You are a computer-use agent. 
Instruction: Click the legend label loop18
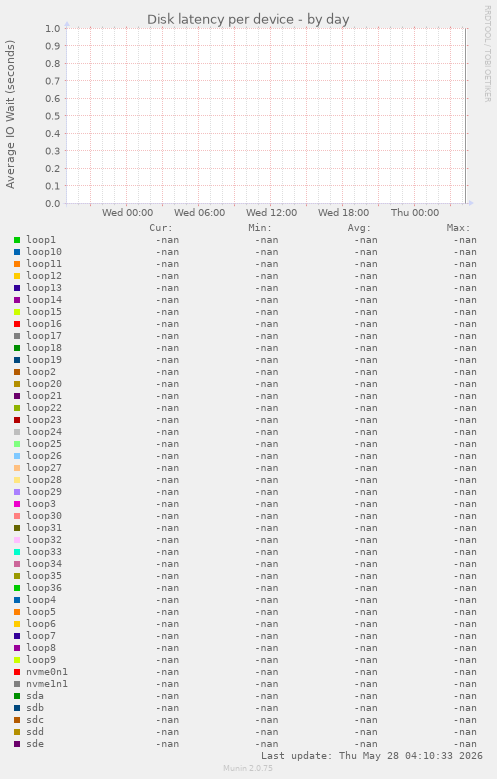(x=44, y=348)
